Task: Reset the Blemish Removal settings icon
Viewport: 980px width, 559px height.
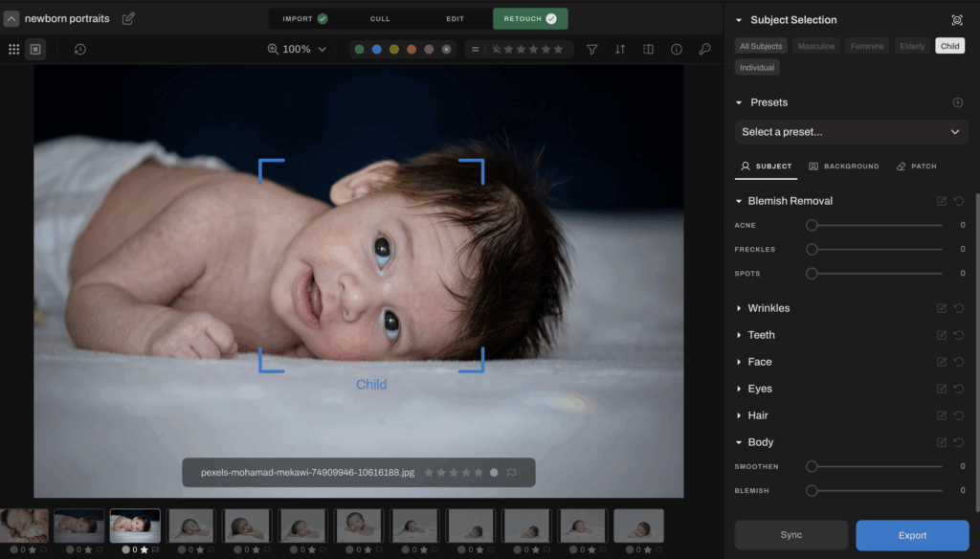Action: [960, 201]
